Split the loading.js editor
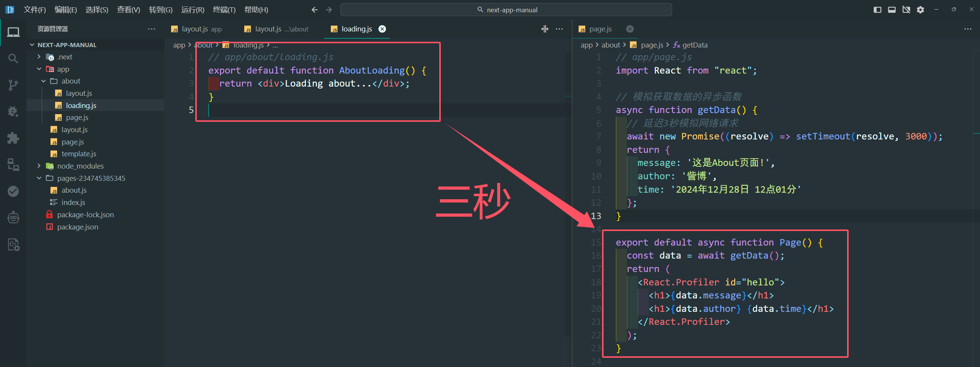This screenshot has height=367, width=980. coord(545,29)
